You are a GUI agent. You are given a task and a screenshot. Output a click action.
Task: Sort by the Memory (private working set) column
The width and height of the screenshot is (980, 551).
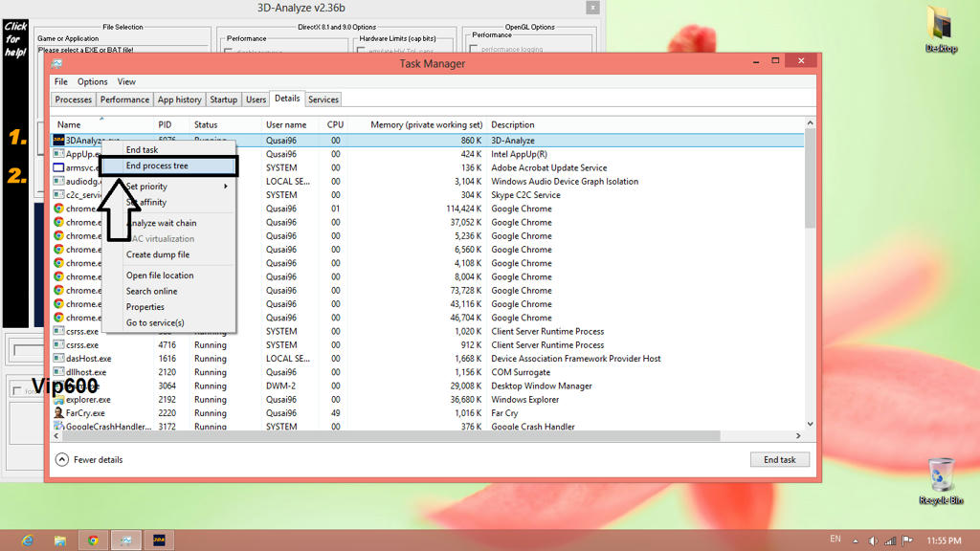[417, 125]
